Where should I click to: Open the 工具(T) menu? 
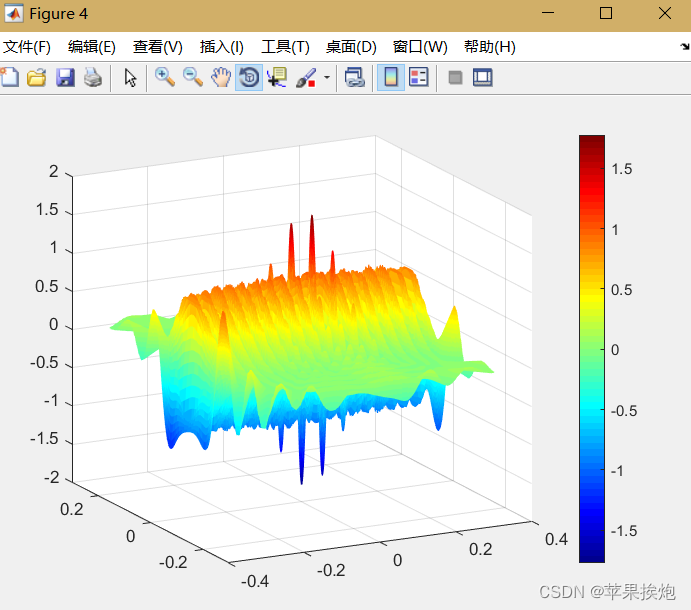pos(285,47)
